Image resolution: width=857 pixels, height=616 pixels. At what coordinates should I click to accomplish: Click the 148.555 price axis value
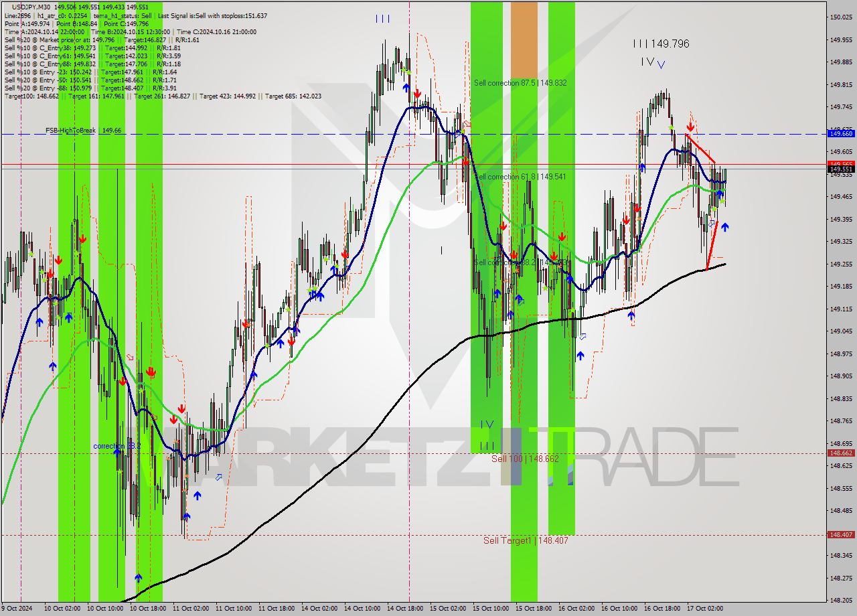[x=842, y=489]
